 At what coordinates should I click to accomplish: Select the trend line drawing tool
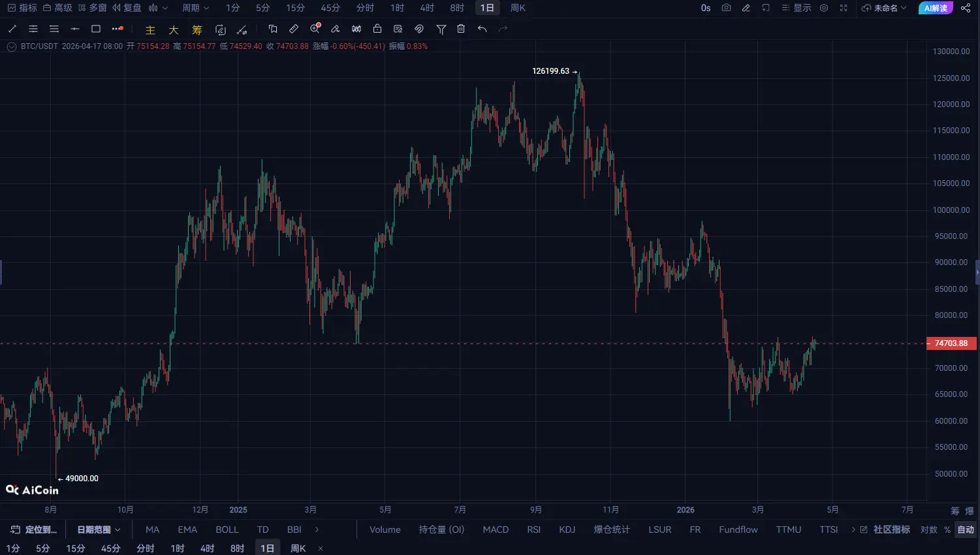tap(12, 29)
